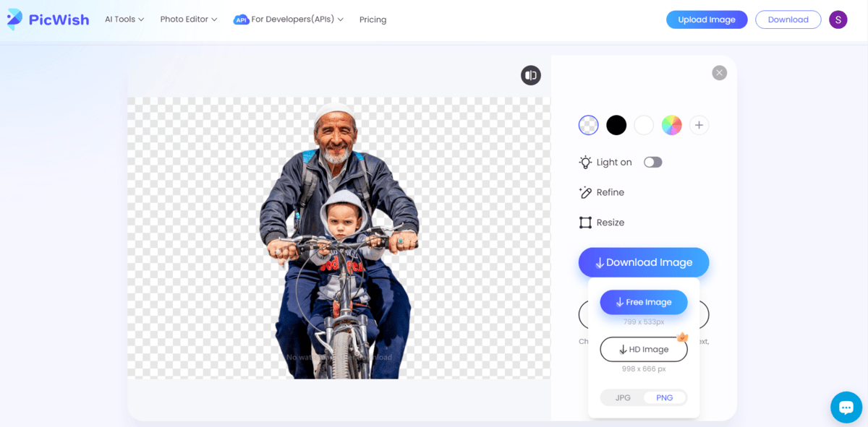Go to the Pricing page
This screenshot has width=868, height=427.
[373, 20]
